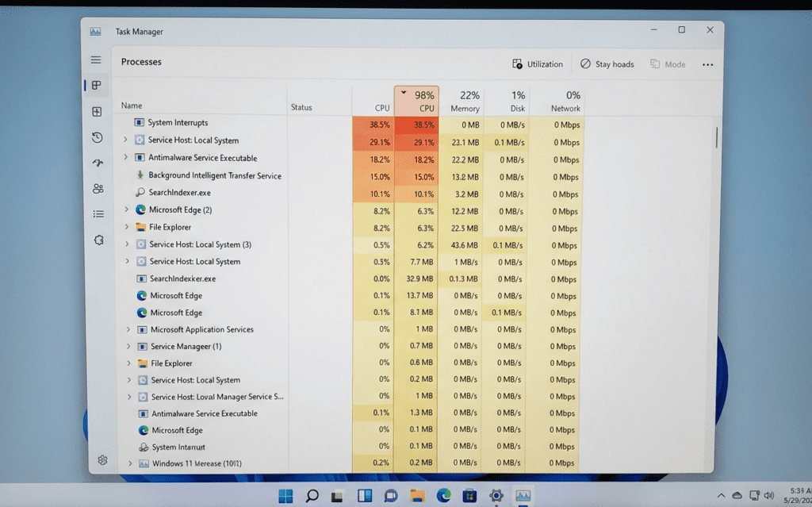Click the OneDrive cloud tray icon
This screenshot has height=507, width=812.
[x=737, y=496]
